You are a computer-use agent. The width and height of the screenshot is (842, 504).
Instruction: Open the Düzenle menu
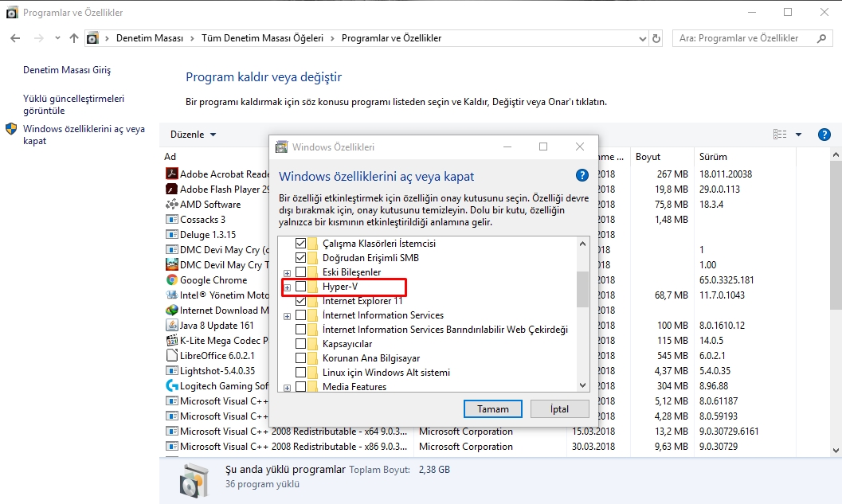click(x=193, y=135)
